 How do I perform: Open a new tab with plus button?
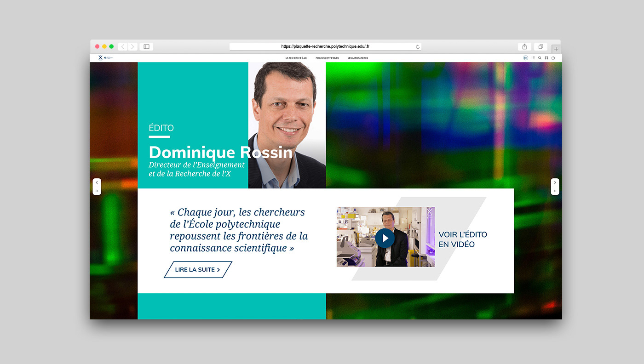tap(556, 49)
